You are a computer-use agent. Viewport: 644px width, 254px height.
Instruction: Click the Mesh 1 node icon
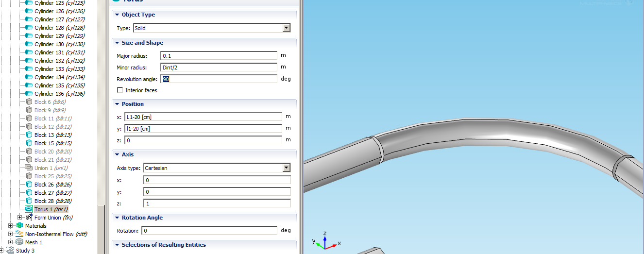(19, 242)
